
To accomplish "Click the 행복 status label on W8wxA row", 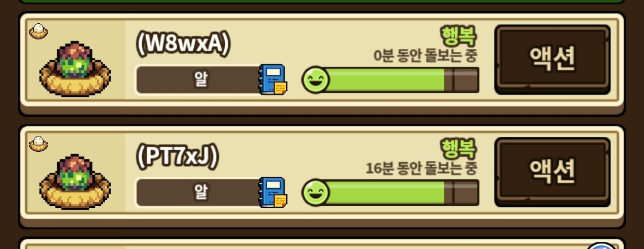I will point(459,36).
